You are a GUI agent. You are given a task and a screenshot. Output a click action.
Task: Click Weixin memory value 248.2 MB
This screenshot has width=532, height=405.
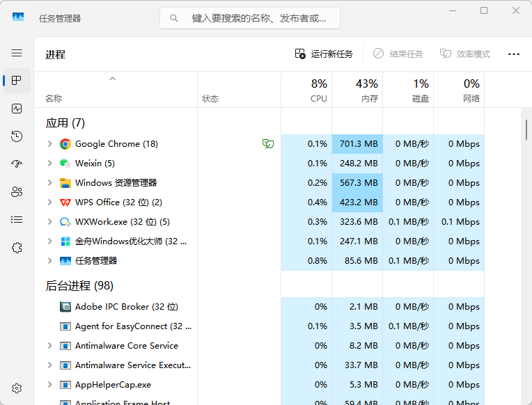tap(359, 164)
